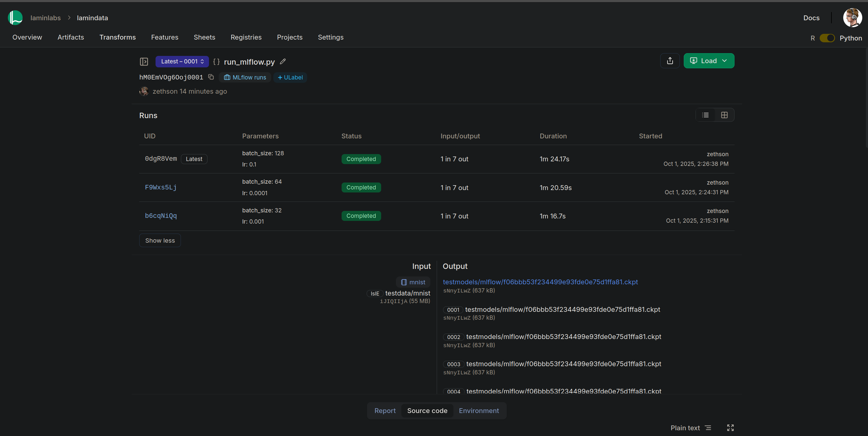868x436 pixels.
Task: Open the first testmodels/mlflow .ckpt output link
Action: (540, 282)
